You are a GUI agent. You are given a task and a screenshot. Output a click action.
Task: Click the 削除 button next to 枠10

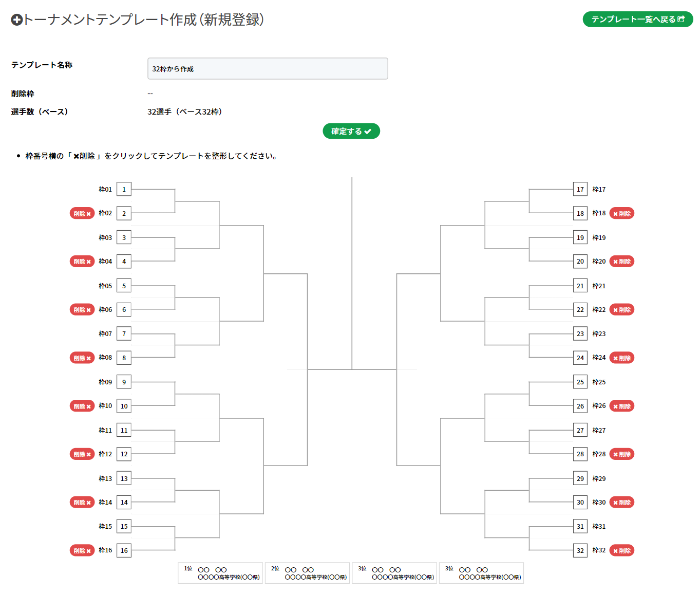[x=82, y=406]
